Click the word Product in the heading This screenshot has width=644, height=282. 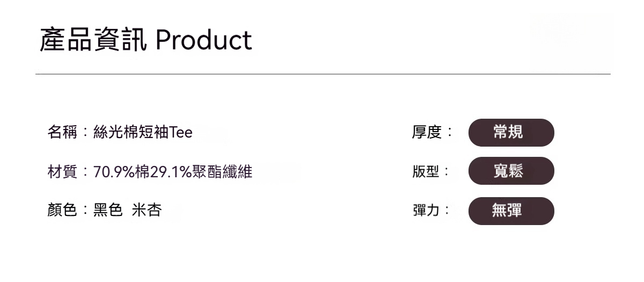[204, 40]
